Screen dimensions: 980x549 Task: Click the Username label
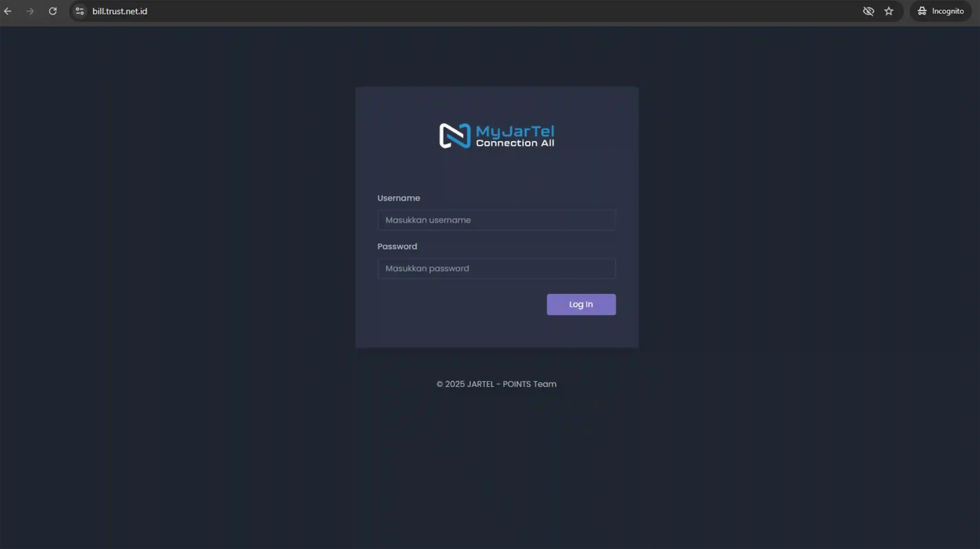(399, 198)
